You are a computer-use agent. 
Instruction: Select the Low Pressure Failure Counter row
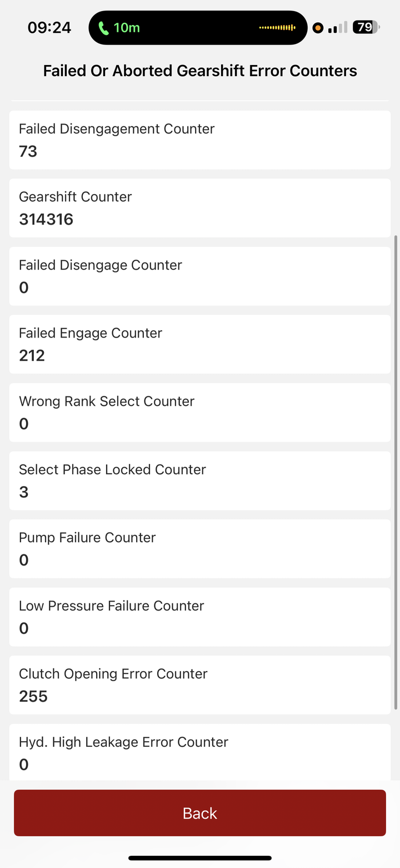click(x=200, y=617)
